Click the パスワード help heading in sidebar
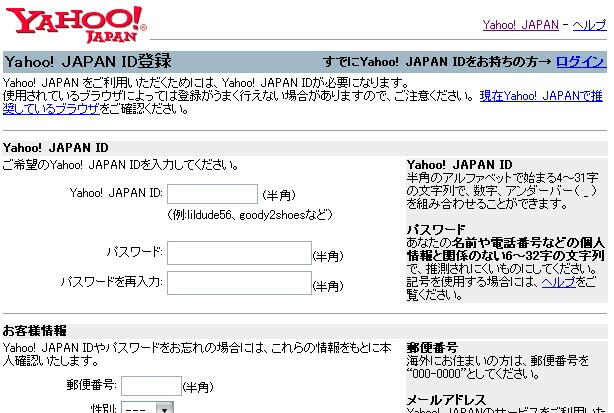 [x=436, y=229]
